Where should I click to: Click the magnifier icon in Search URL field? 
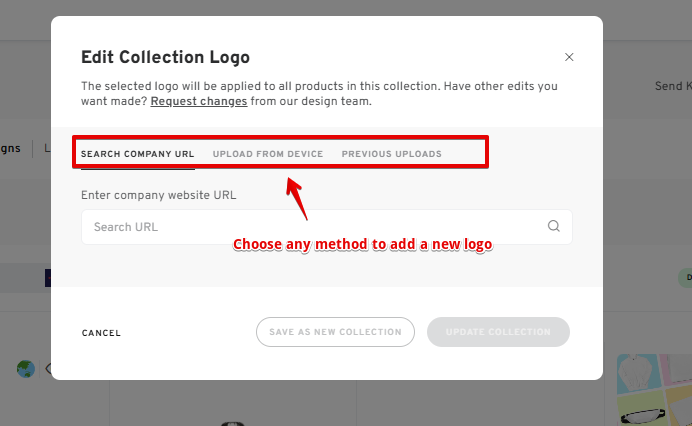553,226
